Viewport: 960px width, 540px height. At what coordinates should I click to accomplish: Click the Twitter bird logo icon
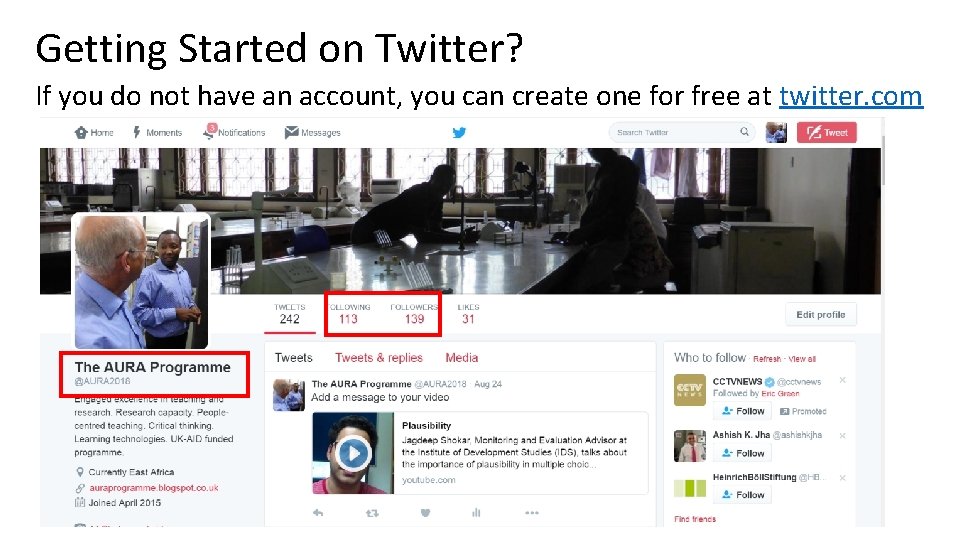point(459,132)
